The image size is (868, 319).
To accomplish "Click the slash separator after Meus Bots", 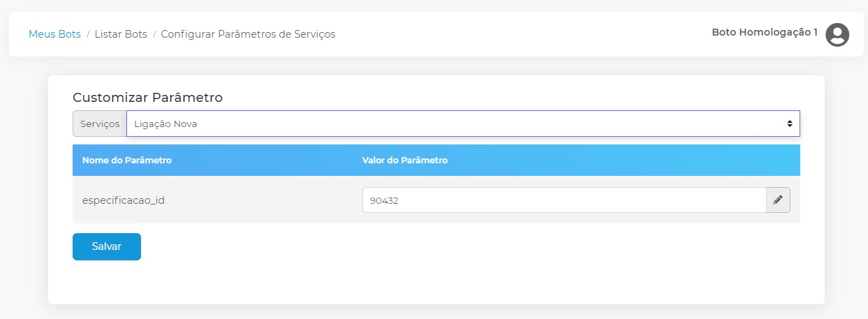I will 88,34.
